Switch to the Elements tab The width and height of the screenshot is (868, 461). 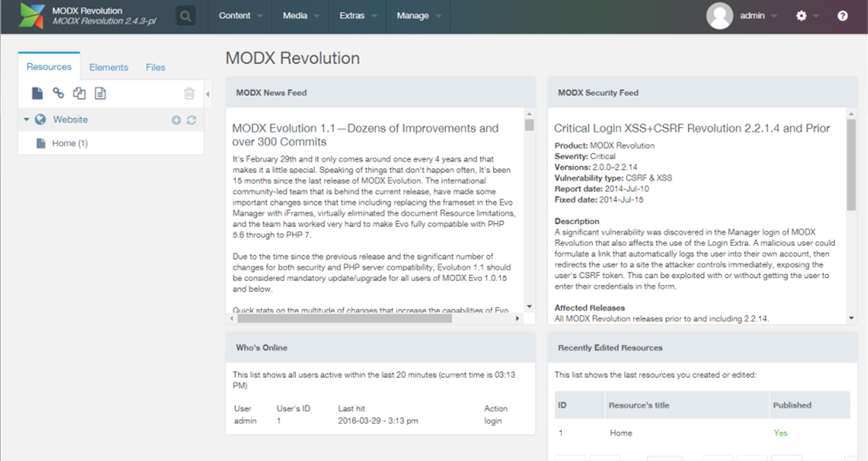[108, 67]
